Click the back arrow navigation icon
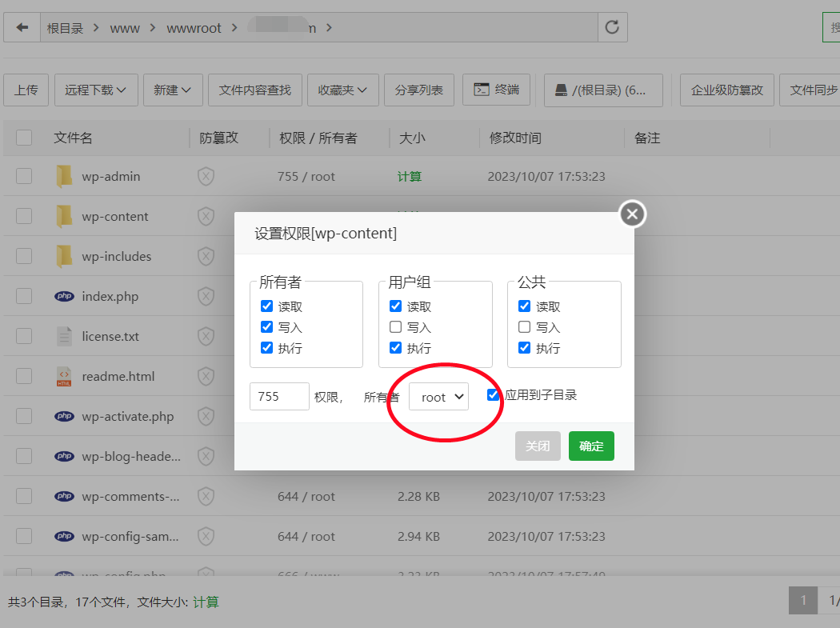840x628 pixels. click(x=22, y=28)
